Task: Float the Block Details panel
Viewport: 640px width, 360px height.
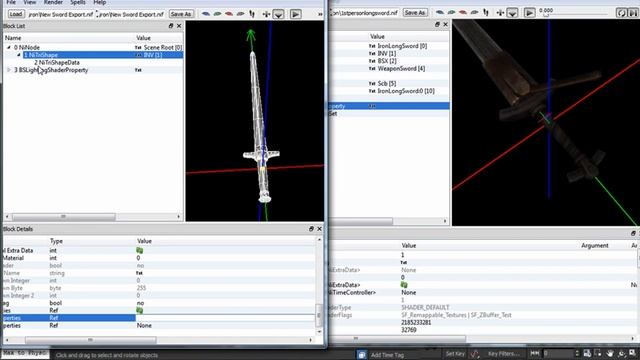Action: (311, 229)
